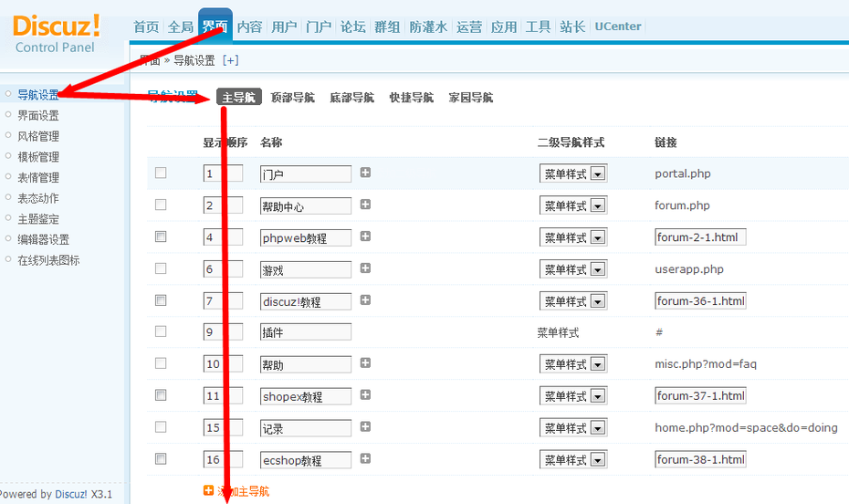Click plus icon beside shopex教程 name
The height and width of the screenshot is (504, 849).
[365, 395]
